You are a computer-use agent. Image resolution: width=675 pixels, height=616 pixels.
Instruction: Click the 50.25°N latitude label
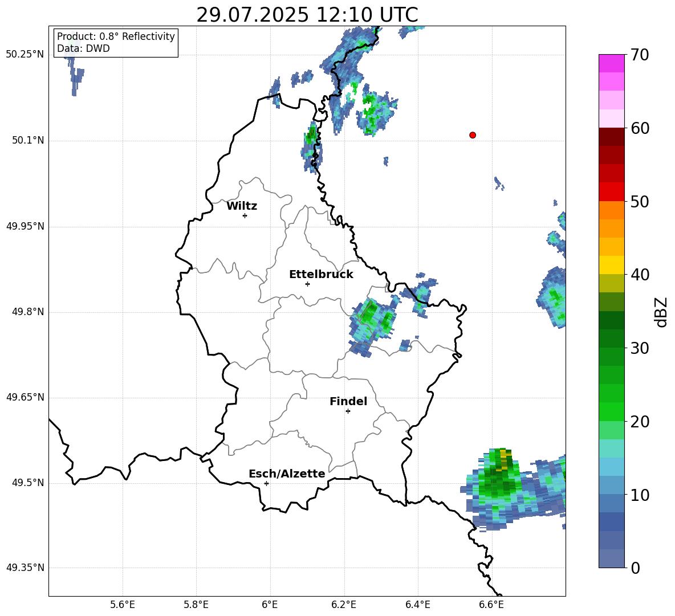25,55
